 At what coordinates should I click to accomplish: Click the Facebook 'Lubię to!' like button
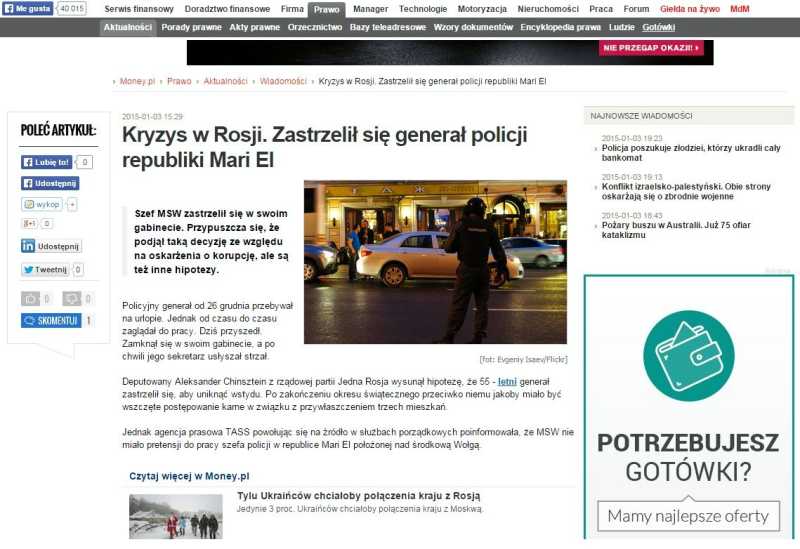46,162
